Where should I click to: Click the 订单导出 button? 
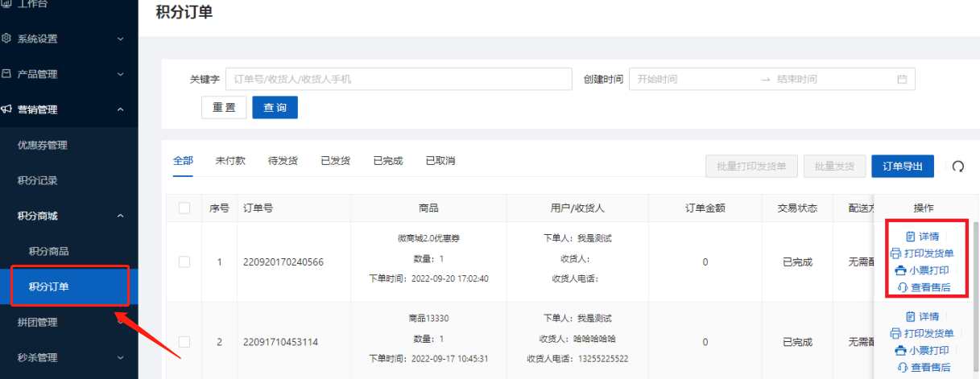pos(902,167)
